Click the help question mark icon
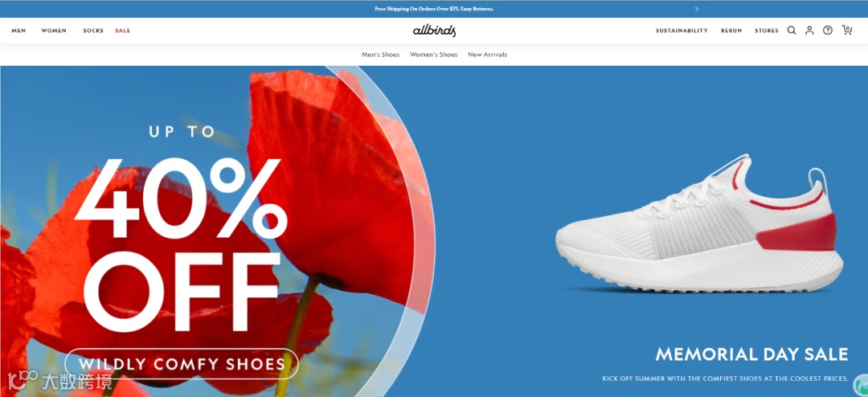The width and height of the screenshot is (868, 397). coord(828,31)
